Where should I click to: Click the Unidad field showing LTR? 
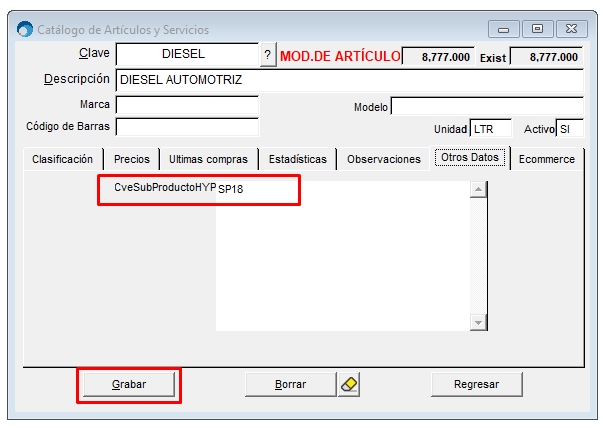(x=490, y=129)
